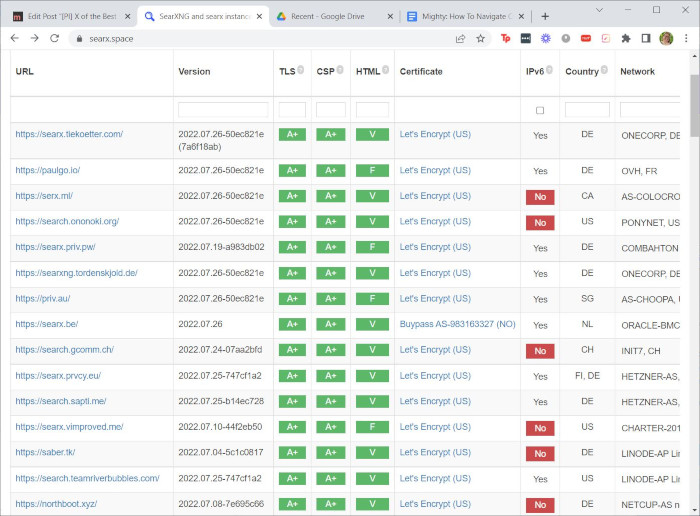700x516 pixels.
Task: Click the Certificate column header
Action: 421,71
